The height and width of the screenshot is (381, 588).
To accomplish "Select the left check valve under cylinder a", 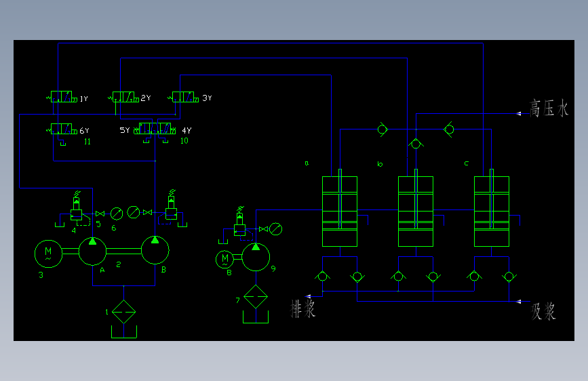I will click(323, 277).
